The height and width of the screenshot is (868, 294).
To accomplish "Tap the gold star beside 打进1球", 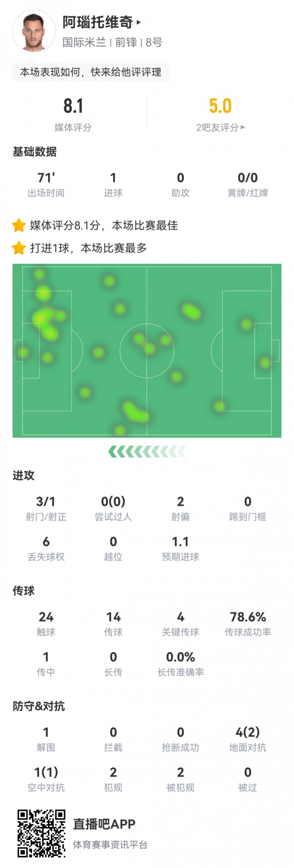I will click(x=18, y=248).
